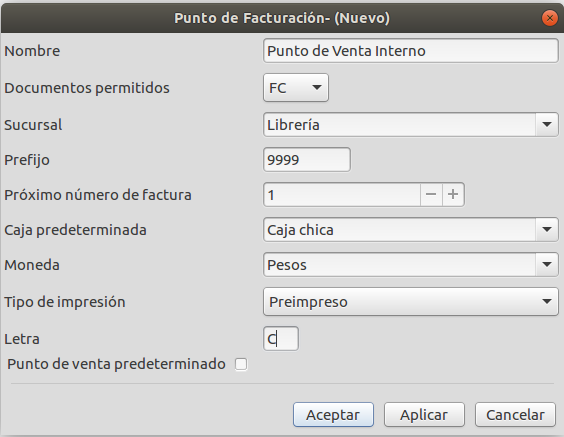564x437 pixels.
Task: Open the Caja predeterminada dropdown arrow
Action: 547,229
